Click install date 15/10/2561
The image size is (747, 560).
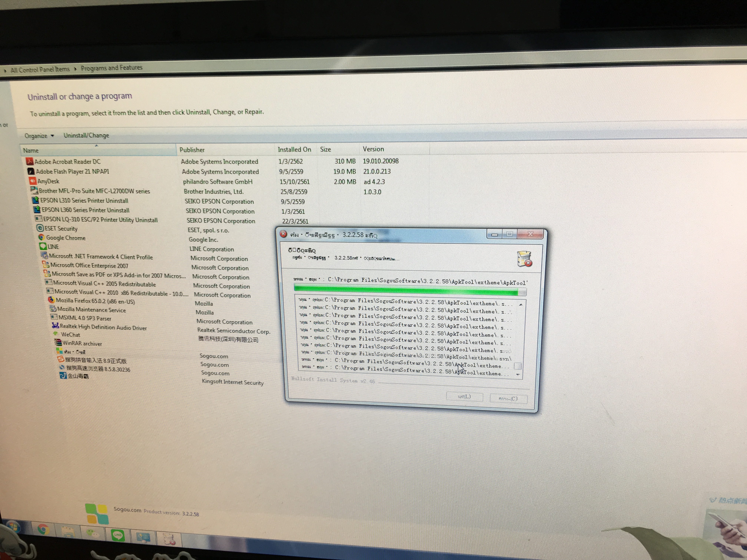294,182
